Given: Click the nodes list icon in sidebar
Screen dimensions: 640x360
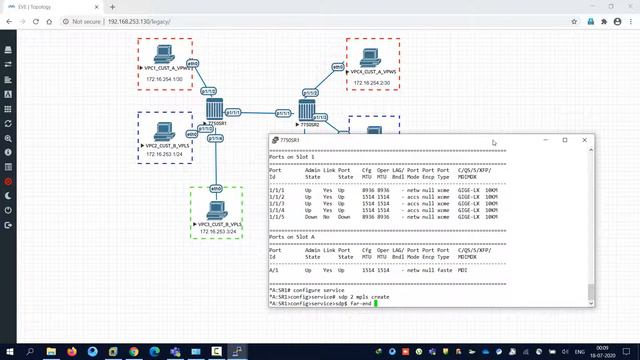Looking at the screenshot, I should [8, 64].
